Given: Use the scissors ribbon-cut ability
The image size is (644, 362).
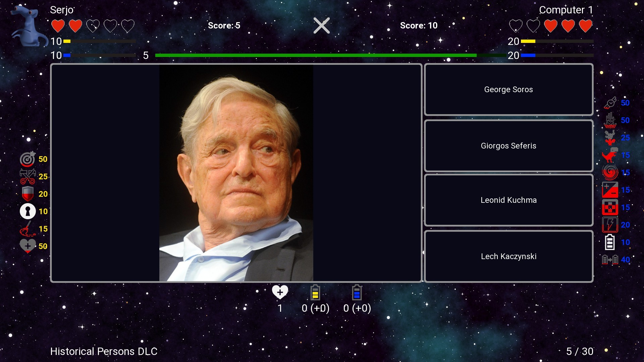Looking at the screenshot, I should click(x=28, y=176).
